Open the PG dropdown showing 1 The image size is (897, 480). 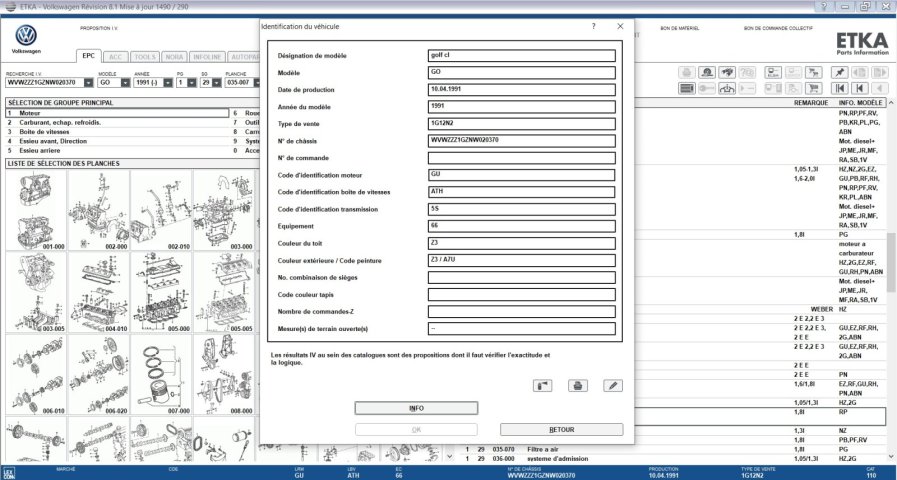tap(192, 82)
